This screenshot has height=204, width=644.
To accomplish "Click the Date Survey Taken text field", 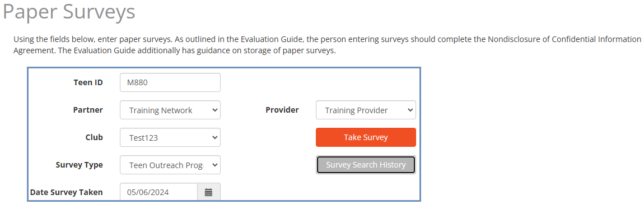I will 158,192.
